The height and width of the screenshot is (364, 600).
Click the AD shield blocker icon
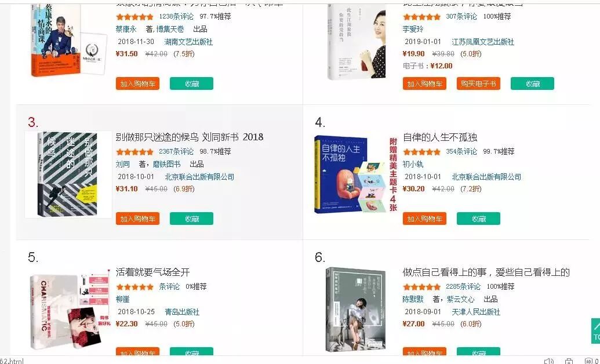[x=589, y=361]
